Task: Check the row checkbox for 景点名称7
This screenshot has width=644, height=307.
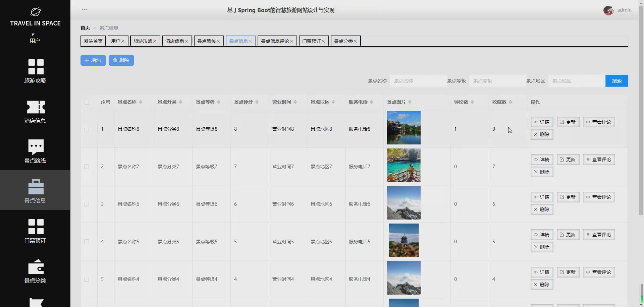Action: pos(87,167)
